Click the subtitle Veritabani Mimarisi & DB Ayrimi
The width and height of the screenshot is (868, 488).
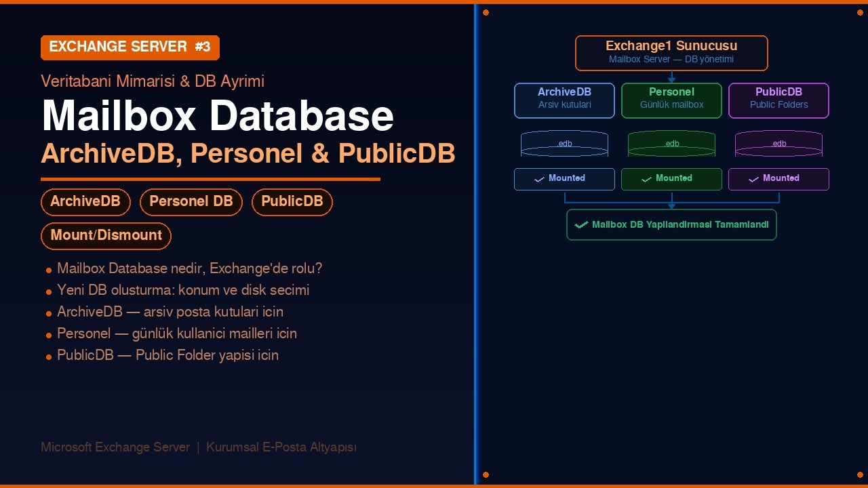coord(153,81)
